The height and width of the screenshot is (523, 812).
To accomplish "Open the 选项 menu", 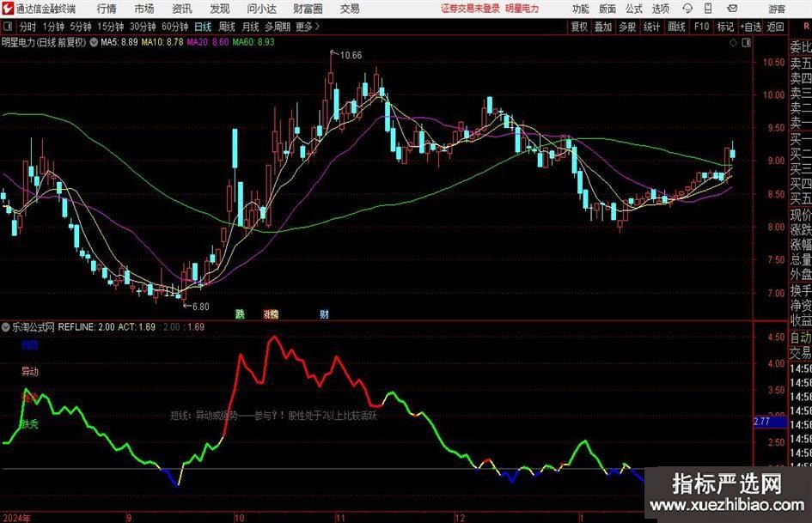I will coord(660,9).
